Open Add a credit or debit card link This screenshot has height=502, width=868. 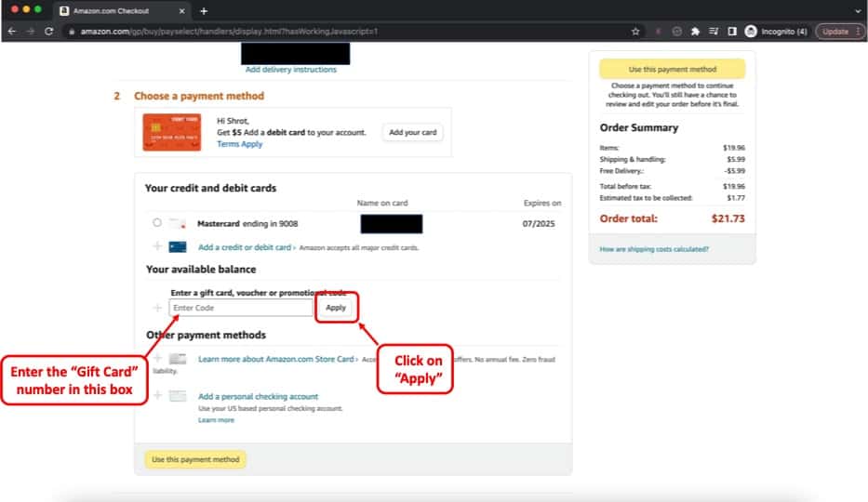pyautogui.click(x=245, y=247)
